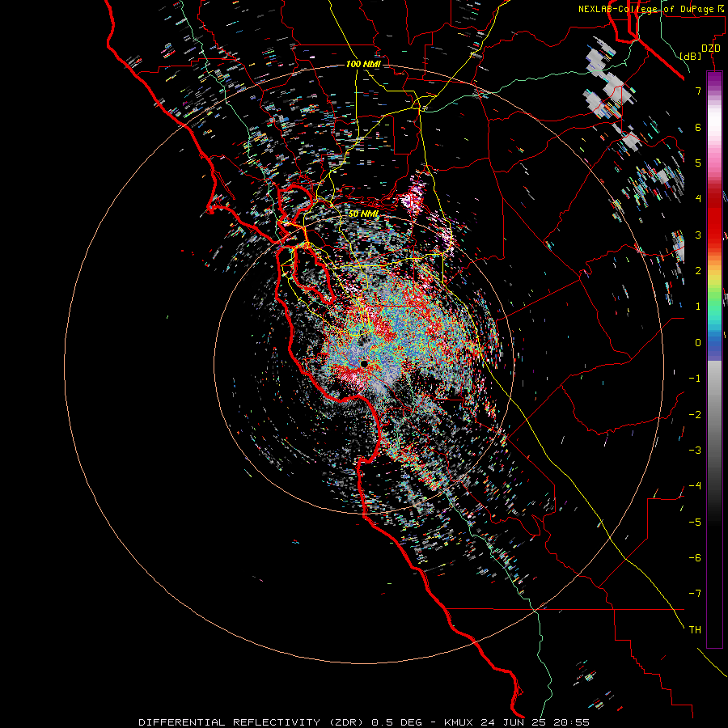Click the 4 value on the dB scale
This screenshot has height=728, width=728.
(x=698, y=199)
